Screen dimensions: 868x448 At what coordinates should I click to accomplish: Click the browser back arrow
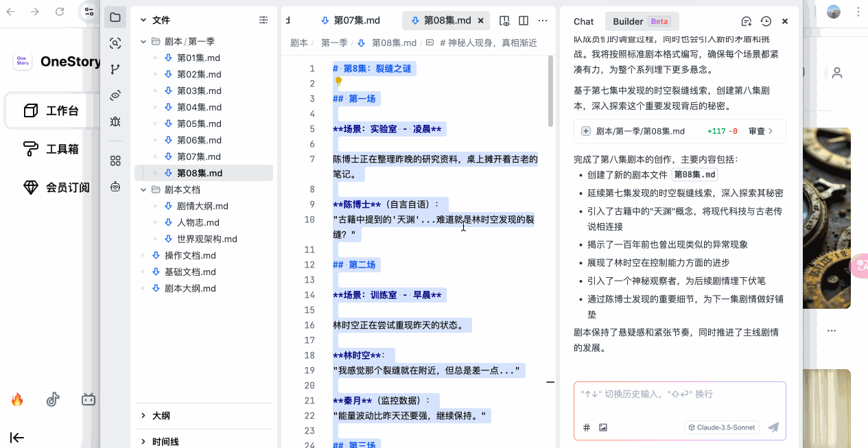pyautogui.click(x=11, y=12)
